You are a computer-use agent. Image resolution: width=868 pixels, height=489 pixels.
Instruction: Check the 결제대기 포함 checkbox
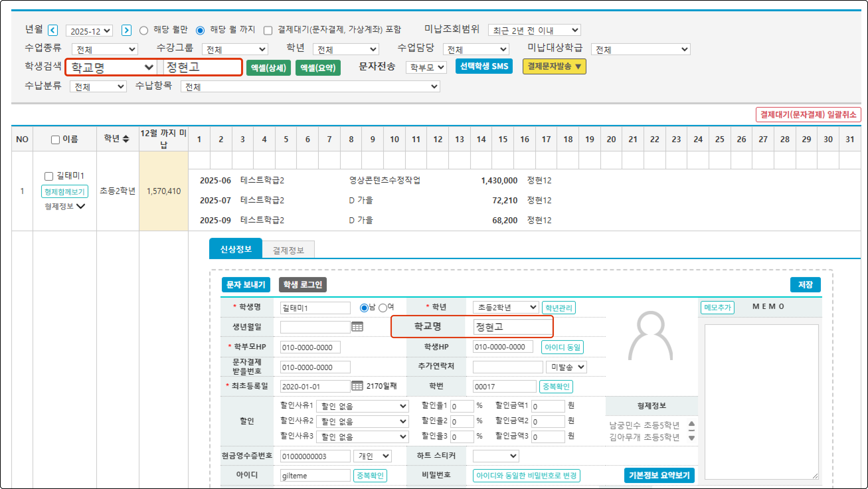268,31
